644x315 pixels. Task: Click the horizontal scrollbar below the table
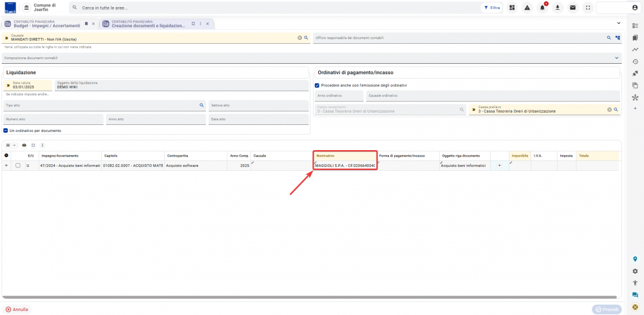point(309,297)
